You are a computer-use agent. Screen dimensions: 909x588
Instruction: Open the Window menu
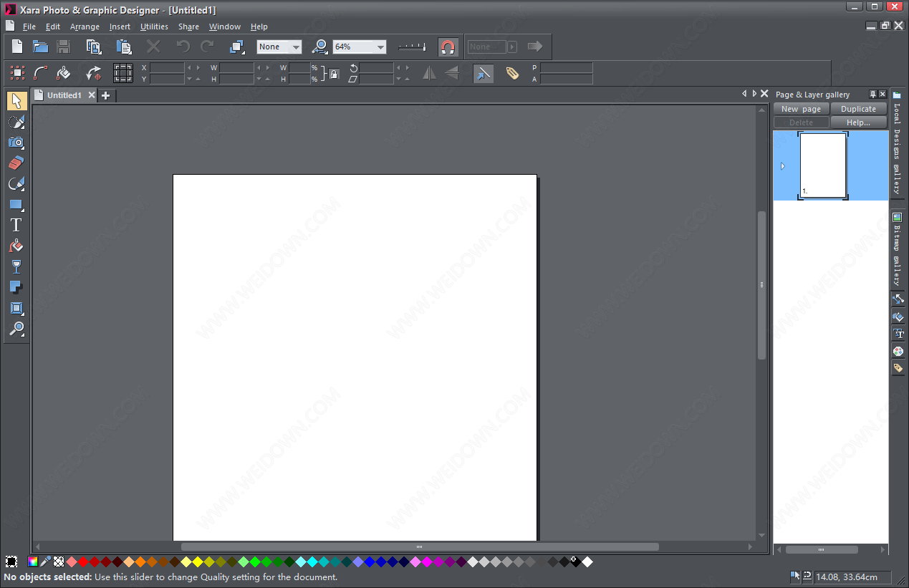point(225,26)
